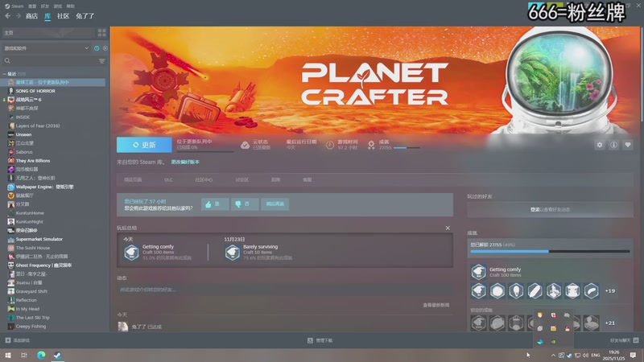Screen dimensions: 644x362
Task: Click the 更改偏好版本 link
Action: (185, 162)
